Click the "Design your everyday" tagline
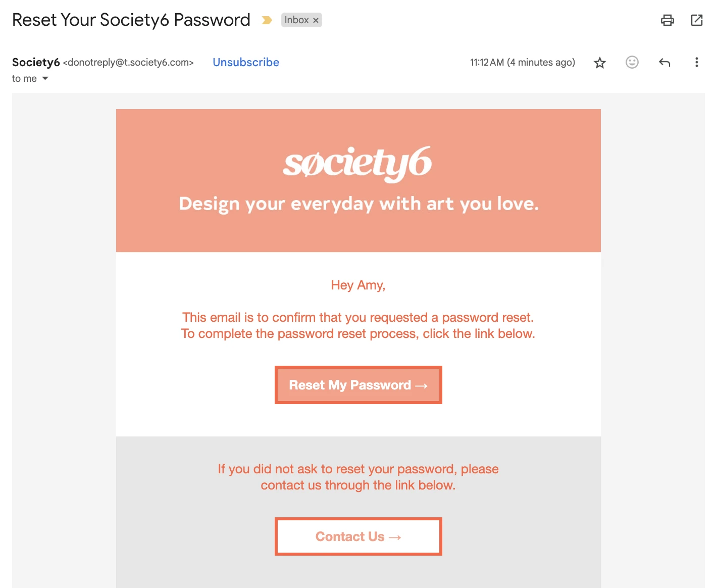717x588 pixels. point(358,204)
